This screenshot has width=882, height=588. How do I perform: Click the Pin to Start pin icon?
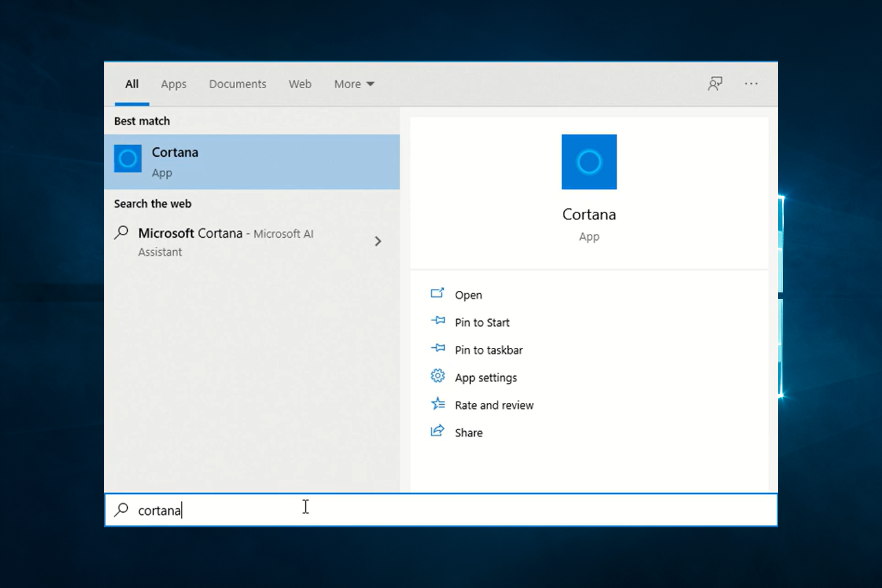(x=438, y=321)
